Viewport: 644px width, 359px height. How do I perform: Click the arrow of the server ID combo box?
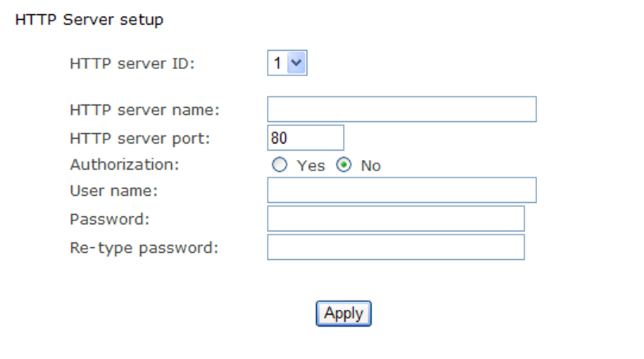[297, 64]
